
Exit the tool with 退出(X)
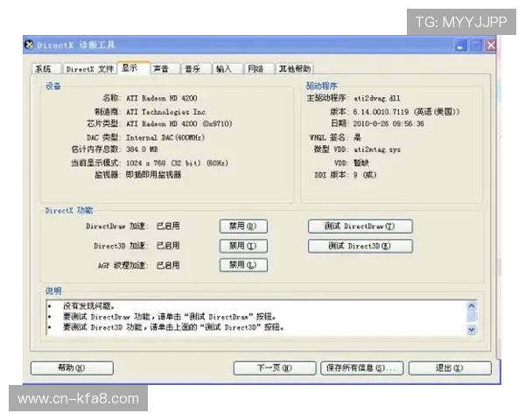pyautogui.click(x=450, y=367)
